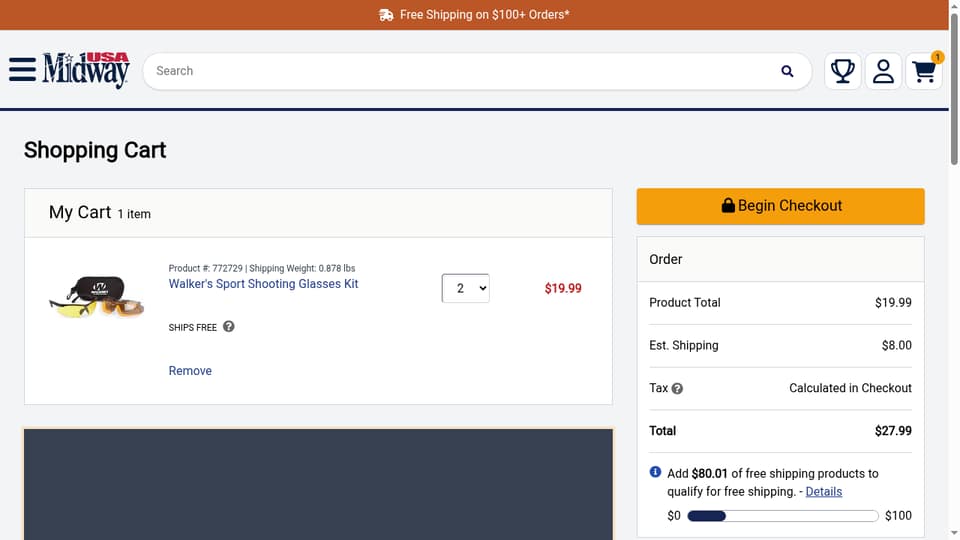
Task: Open the free shipping Details link
Action: pyautogui.click(x=823, y=492)
